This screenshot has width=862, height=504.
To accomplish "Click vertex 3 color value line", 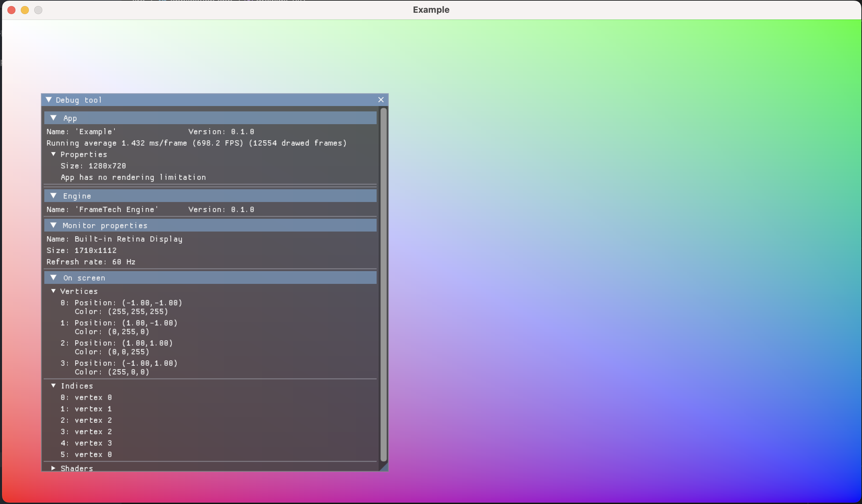I will tap(112, 372).
